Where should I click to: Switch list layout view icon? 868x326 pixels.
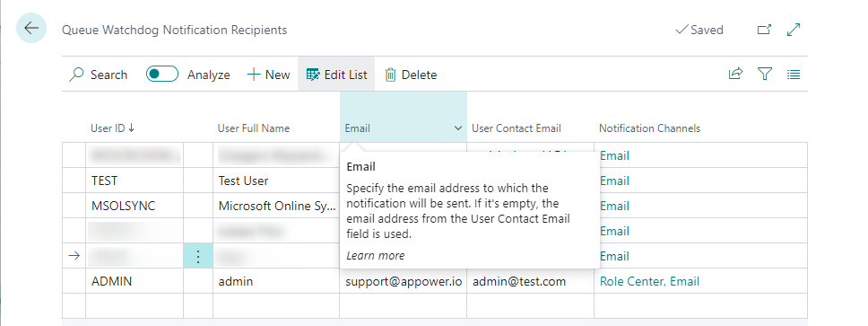click(794, 74)
